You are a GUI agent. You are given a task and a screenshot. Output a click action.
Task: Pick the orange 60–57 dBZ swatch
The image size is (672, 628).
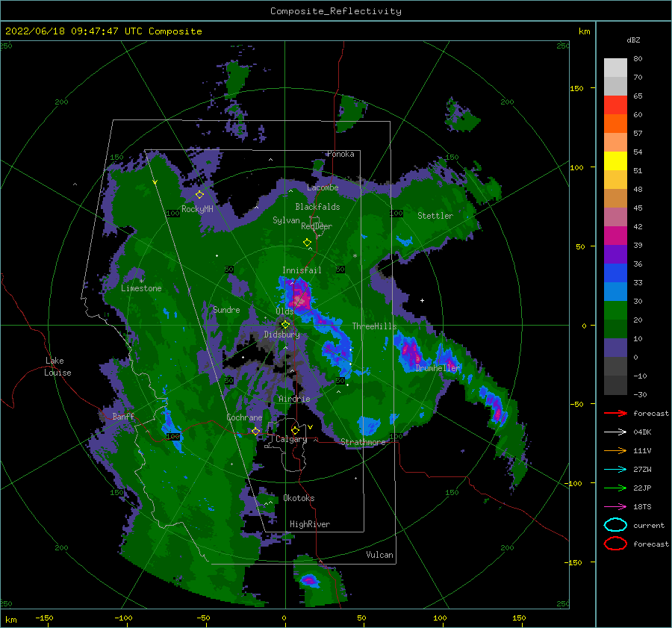pyautogui.click(x=615, y=123)
